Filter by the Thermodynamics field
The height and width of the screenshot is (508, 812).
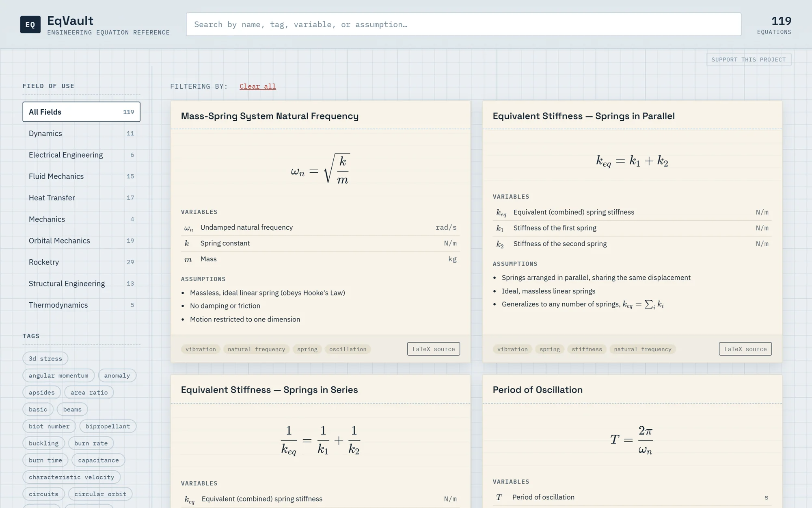pyautogui.click(x=81, y=305)
